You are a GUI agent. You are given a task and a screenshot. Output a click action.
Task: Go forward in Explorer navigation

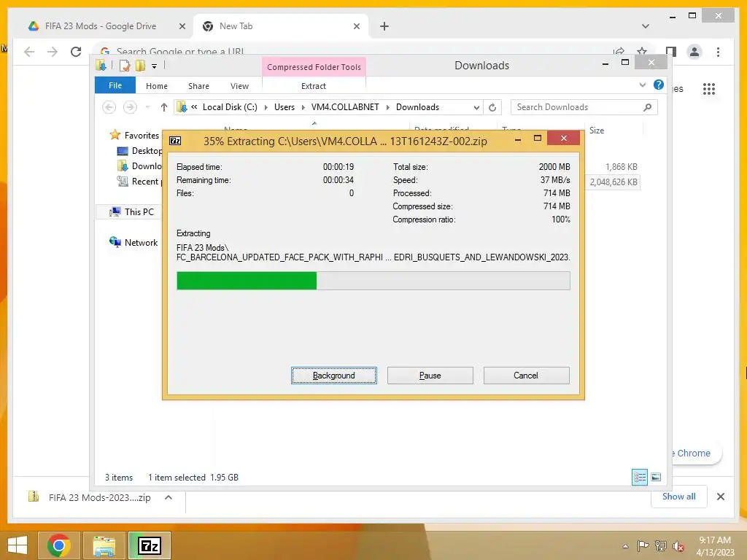pyautogui.click(x=130, y=107)
